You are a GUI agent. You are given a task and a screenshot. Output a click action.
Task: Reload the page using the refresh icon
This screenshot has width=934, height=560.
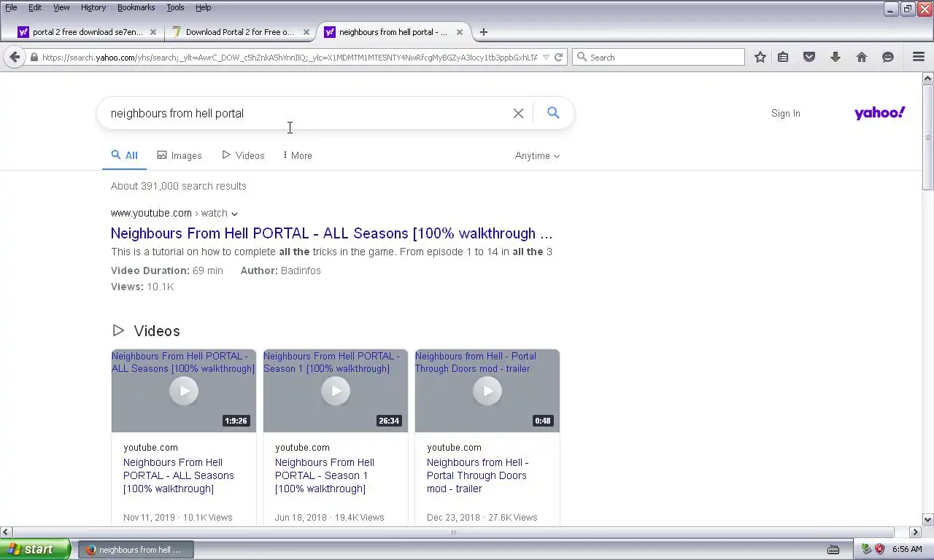pyautogui.click(x=558, y=58)
